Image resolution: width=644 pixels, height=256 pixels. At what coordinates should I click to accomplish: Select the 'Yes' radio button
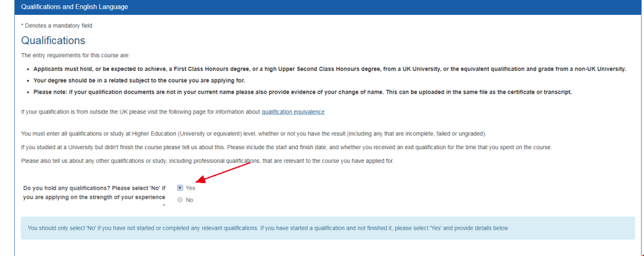(x=180, y=187)
